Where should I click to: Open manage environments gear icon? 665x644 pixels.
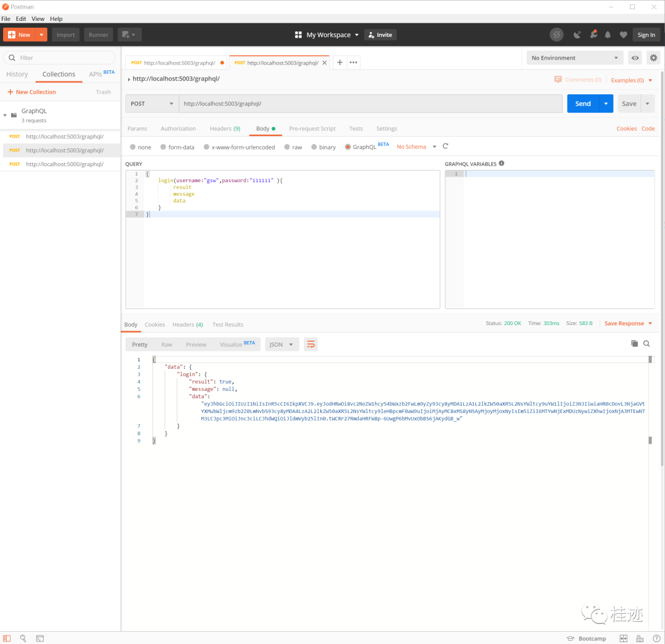point(653,58)
